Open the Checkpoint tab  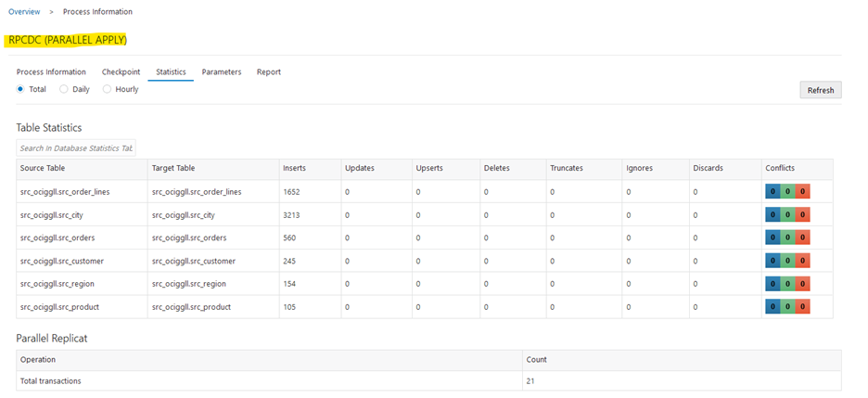pyautogui.click(x=121, y=71)
